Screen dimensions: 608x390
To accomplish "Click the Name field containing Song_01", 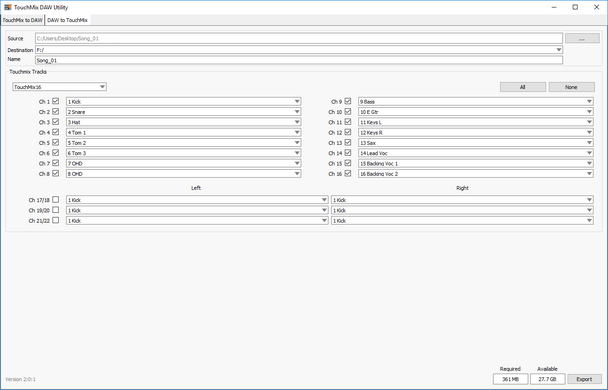I will 299,60.
